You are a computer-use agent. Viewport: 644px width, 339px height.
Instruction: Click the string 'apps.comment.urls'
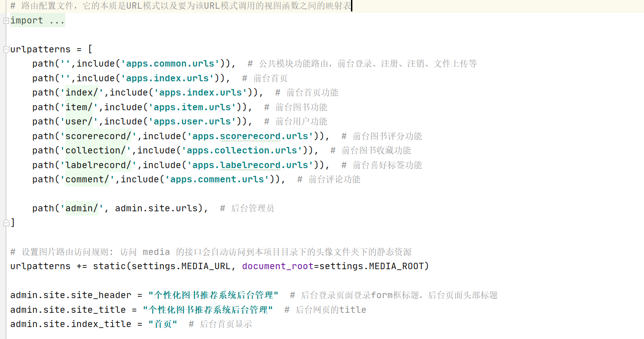217,180
